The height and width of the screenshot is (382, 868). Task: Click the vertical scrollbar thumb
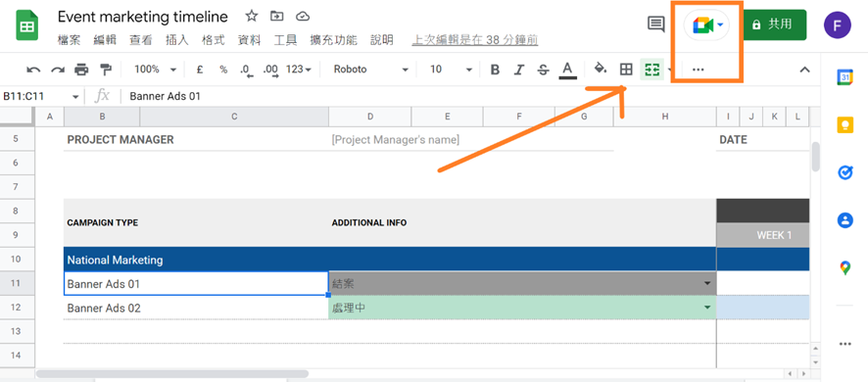(815, 158)
